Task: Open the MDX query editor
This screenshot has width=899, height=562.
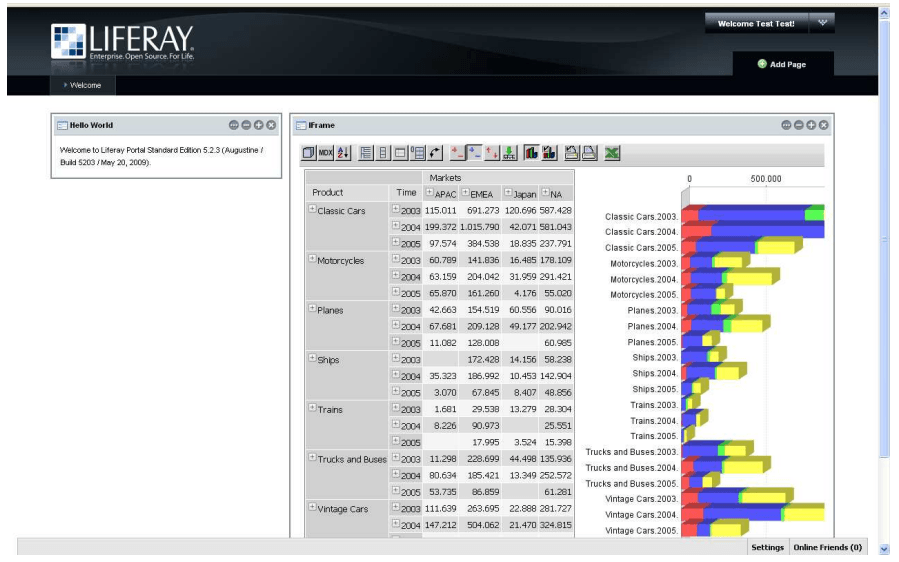Action: [326, 153]
